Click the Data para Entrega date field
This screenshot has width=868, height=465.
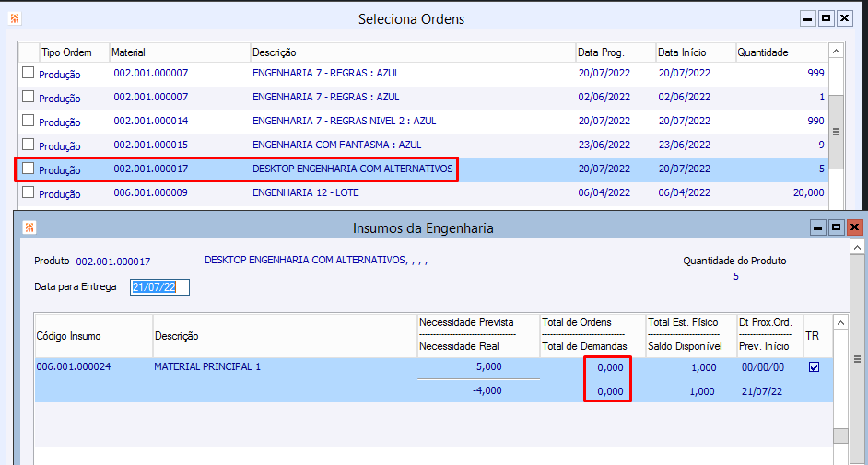point(160,287)
